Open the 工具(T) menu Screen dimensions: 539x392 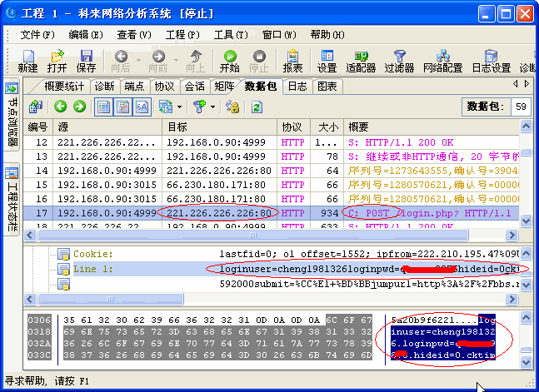click(230, 35)
